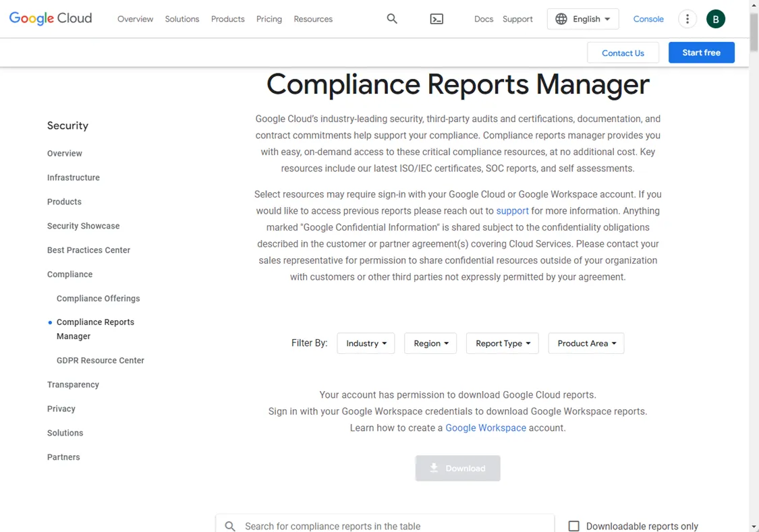The width and height of the screenshot is (759, 532).
Task: Open the Google Workspace link
Action: tap(485, 427)
